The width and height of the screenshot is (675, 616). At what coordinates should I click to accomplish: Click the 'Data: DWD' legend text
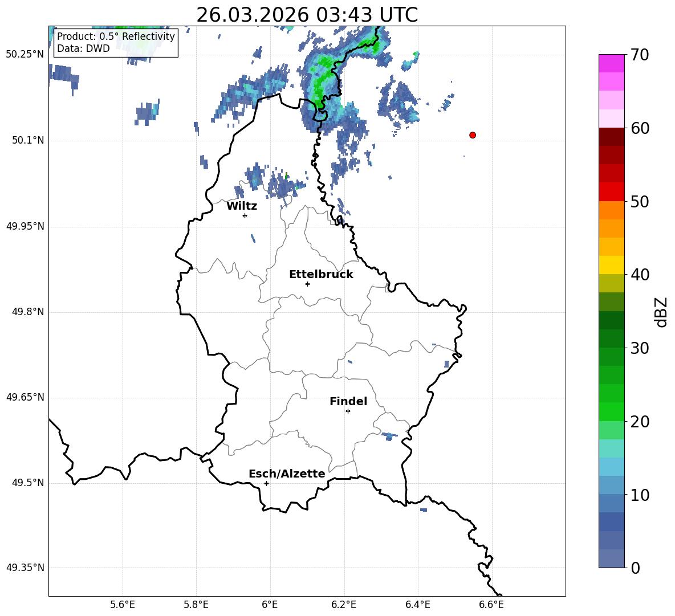click(x=83, y=48)
